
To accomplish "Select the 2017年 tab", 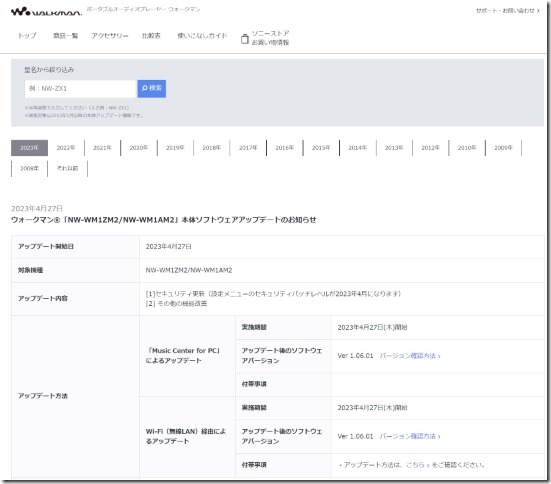I will [248, 148].
